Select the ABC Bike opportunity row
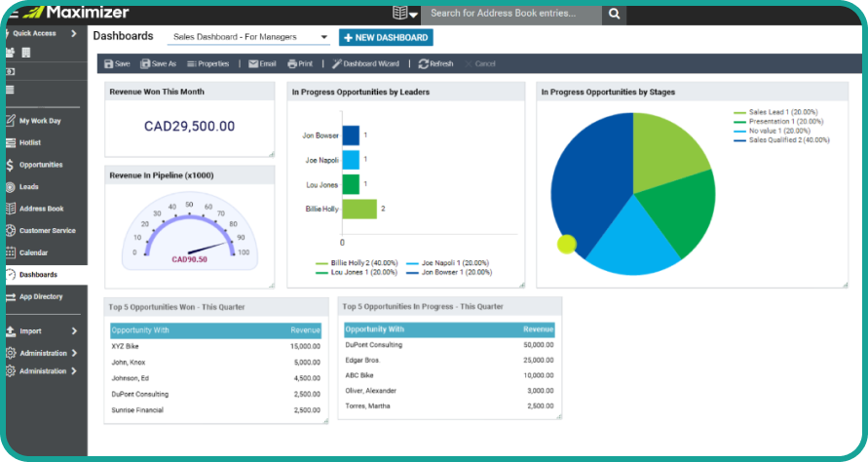 click(x=449, y=375)
